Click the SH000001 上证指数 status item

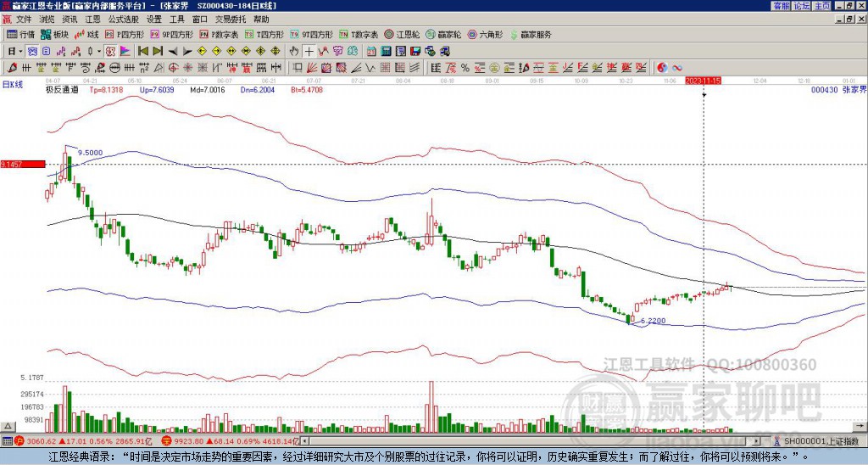(818, 441)
